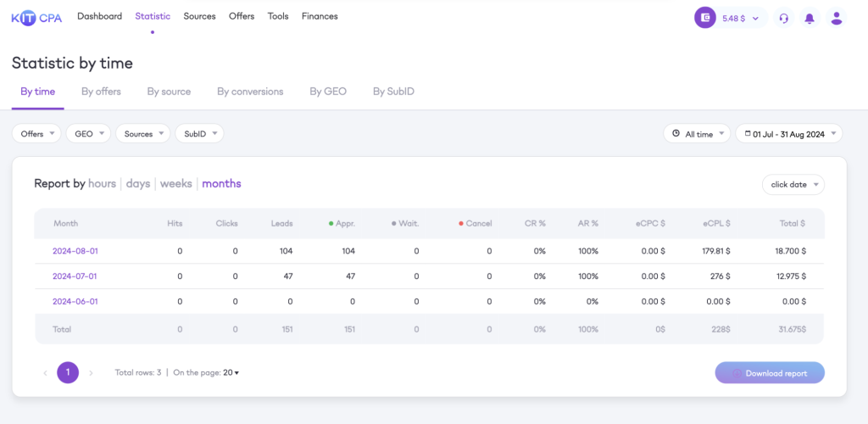Go to previous page arrow in pagination
The image size is (868, 424).
(45, 373)
